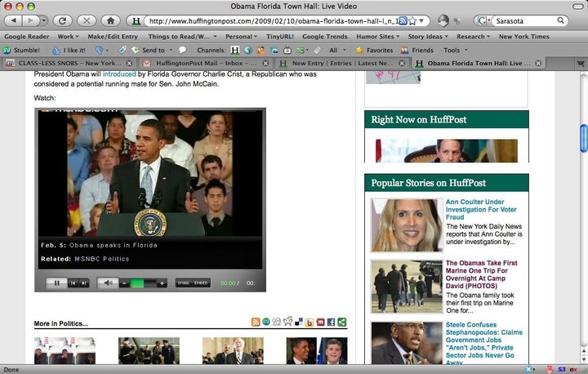Click the StumbleUpon Stumble! logo icon
Screen dimensions: 588x374
click(7, 50)
